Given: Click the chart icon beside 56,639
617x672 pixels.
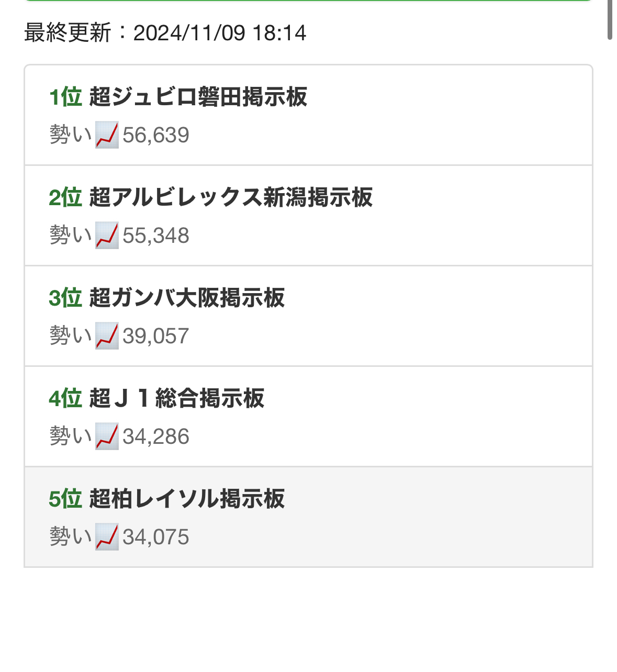Looking at the screenshot, I should click(107, 135).
